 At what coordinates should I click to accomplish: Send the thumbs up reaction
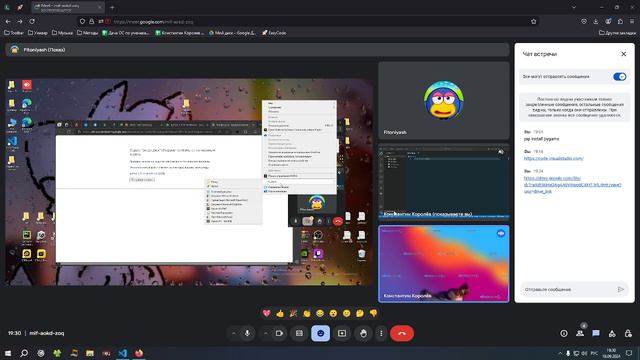tap(280, 313)
